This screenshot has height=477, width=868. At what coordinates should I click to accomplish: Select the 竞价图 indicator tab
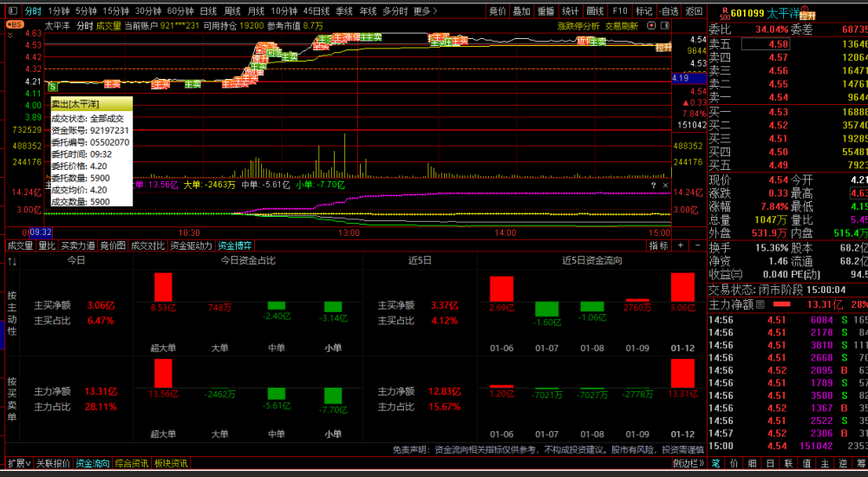tap(113, 245)
